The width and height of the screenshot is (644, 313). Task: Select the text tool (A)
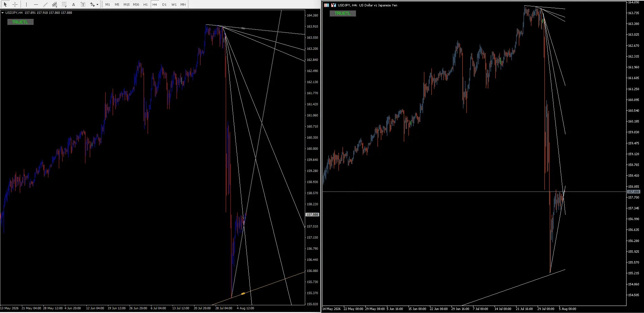pos(73,5)
